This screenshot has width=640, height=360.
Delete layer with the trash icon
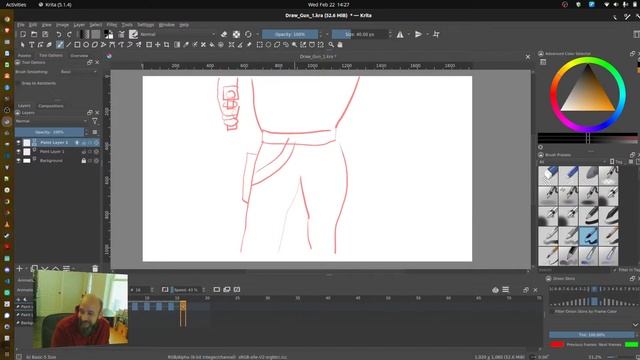(95, 269)
